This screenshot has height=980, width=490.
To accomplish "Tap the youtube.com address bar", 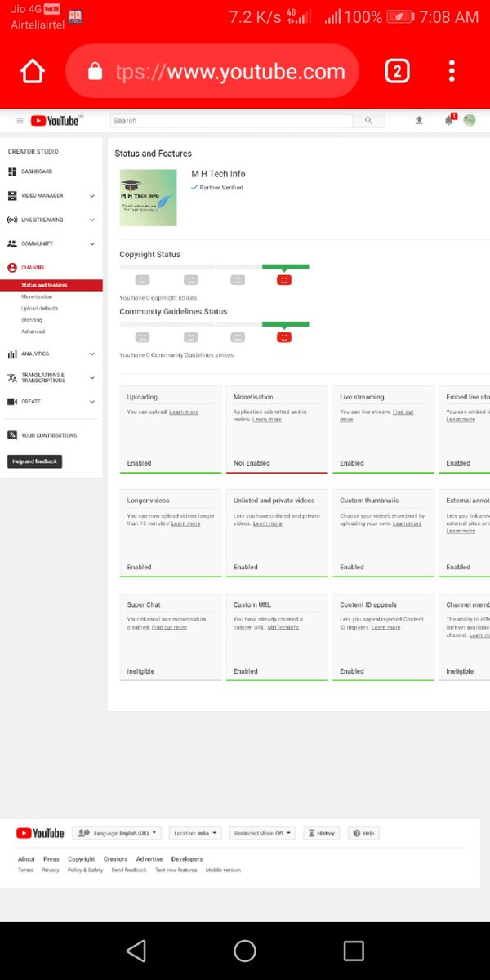I will (x=212, y=72).
